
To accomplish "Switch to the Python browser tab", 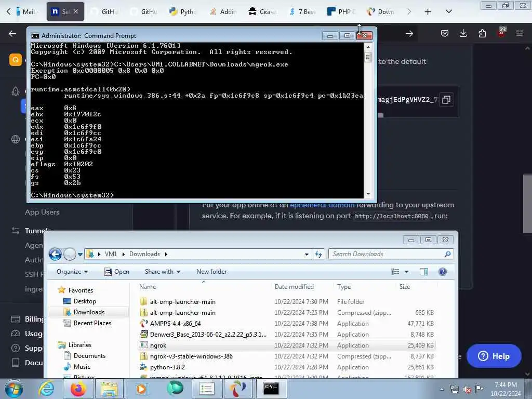I will (x=183, y=11).
